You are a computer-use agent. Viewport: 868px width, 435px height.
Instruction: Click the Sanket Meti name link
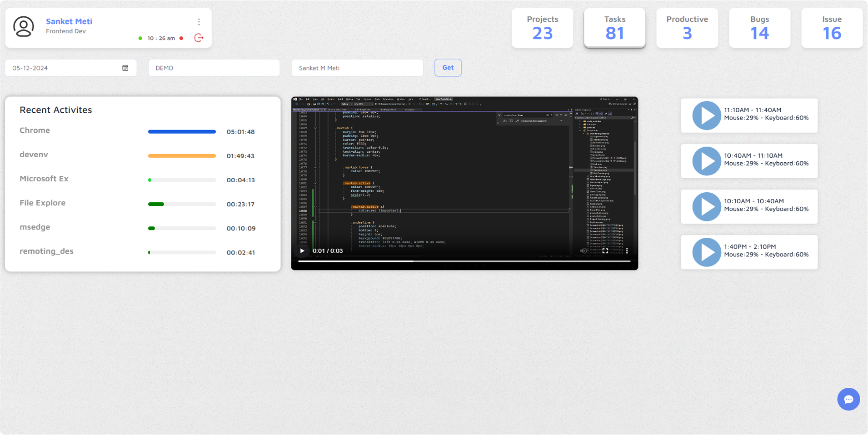(69, 21)
